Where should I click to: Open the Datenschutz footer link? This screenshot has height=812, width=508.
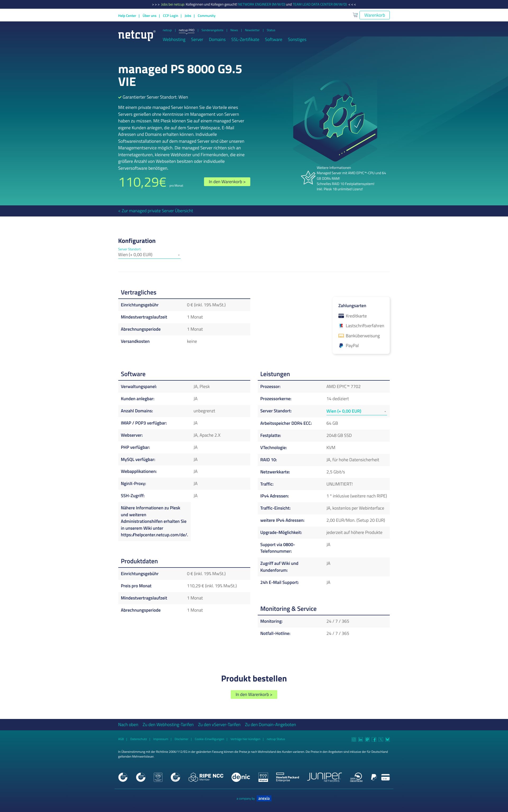138,739
